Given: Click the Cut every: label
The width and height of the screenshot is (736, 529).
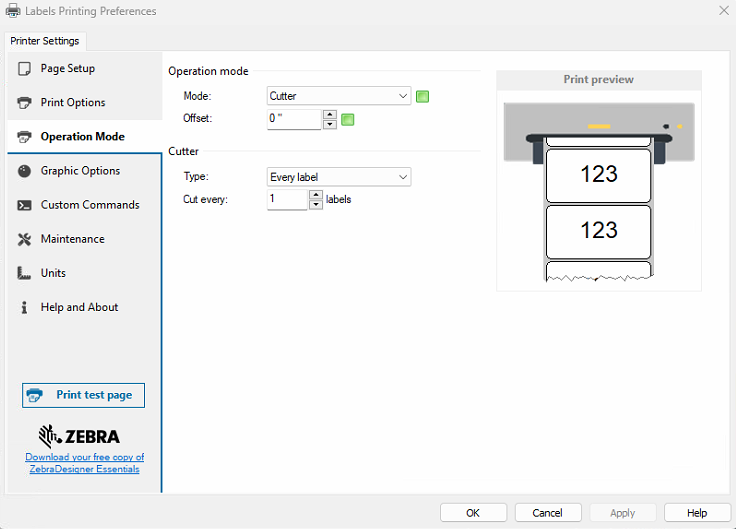Looking at the screenshot, I should pyautogui.click(x=205, y=199).
